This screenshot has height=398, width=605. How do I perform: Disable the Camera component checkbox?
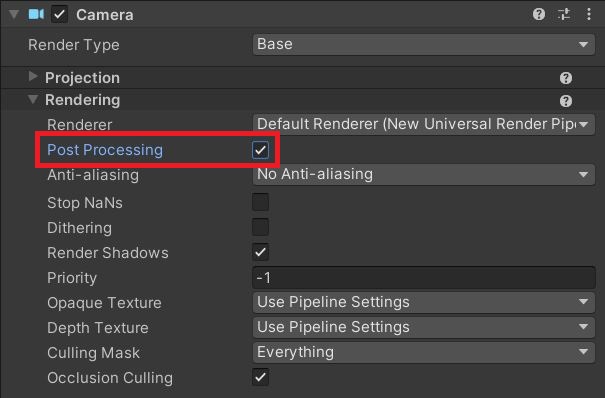click(x=59, y=15)
